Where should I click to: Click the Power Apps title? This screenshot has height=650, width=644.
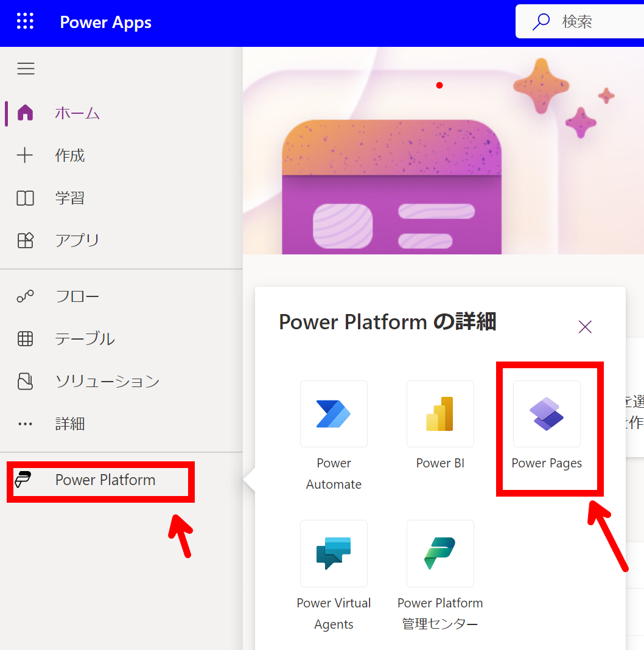[x=106, y=23]
